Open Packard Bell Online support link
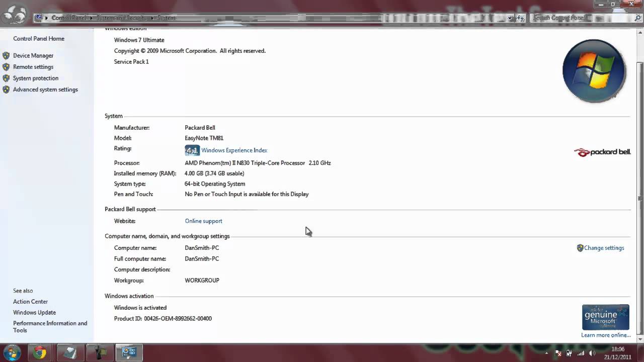 203,221
